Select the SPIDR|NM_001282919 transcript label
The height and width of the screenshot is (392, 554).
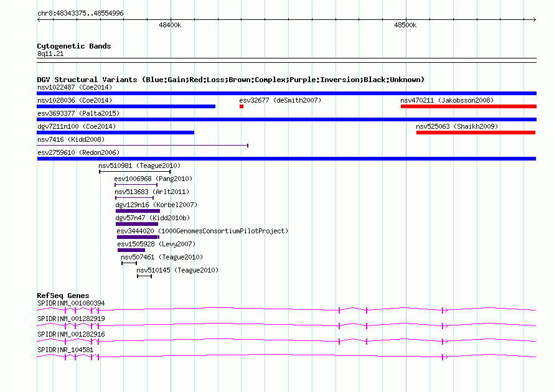[71, 319]
